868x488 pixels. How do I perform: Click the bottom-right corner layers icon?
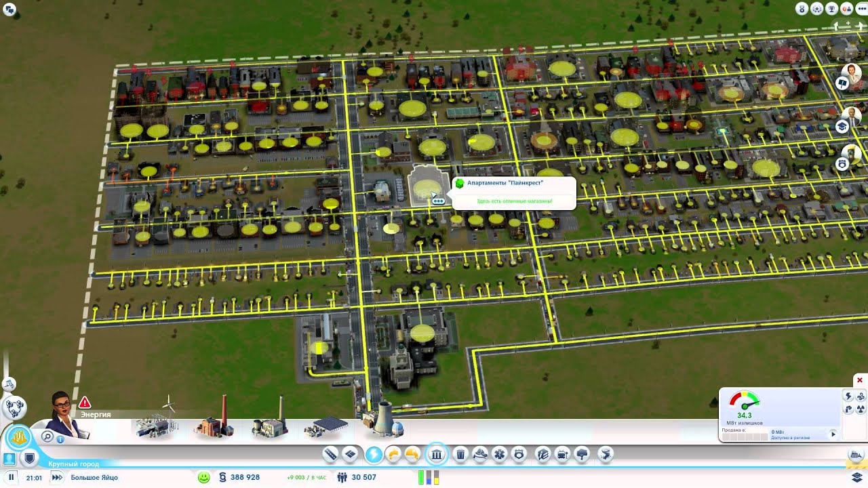(856, 477)
